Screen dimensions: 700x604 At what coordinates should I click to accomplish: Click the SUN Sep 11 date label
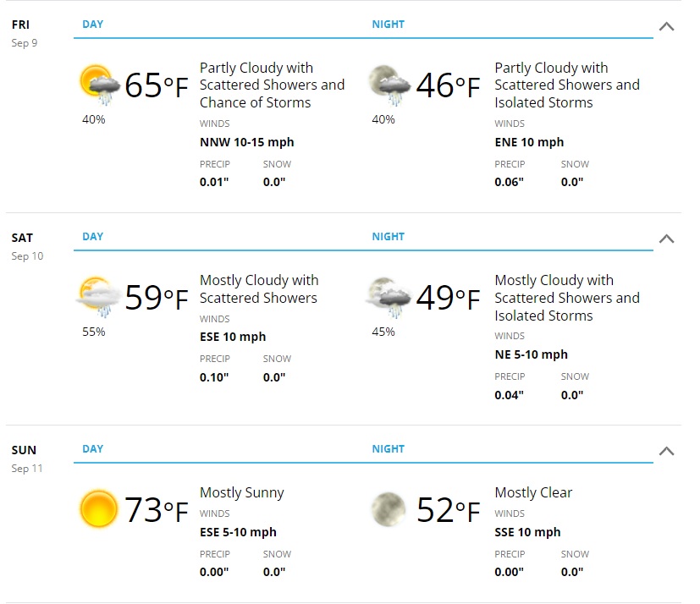coord(27,459)
